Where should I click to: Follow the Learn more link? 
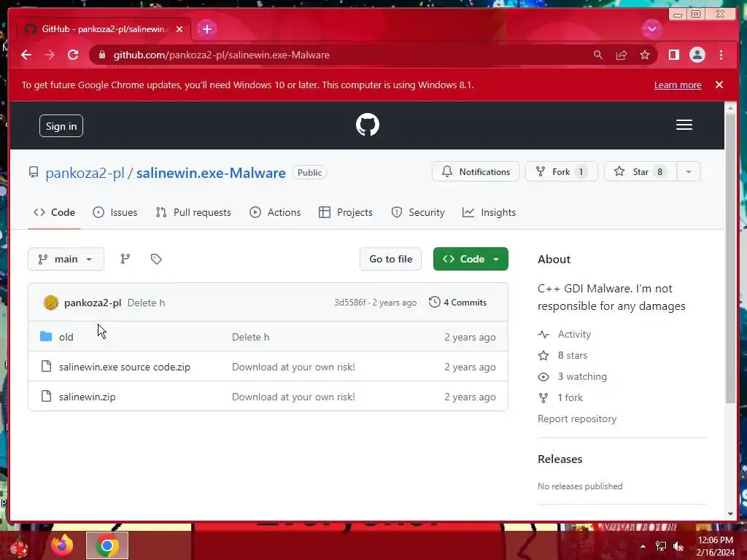678,85
